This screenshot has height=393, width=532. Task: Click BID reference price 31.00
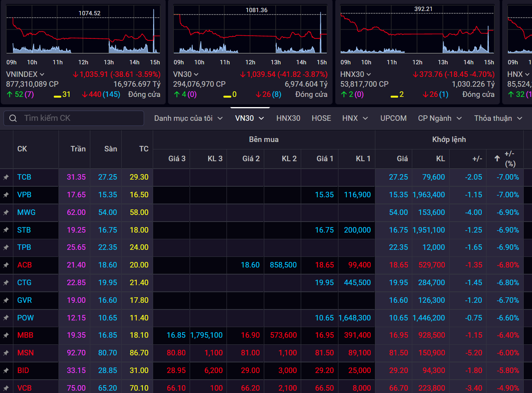click(139, 371)
